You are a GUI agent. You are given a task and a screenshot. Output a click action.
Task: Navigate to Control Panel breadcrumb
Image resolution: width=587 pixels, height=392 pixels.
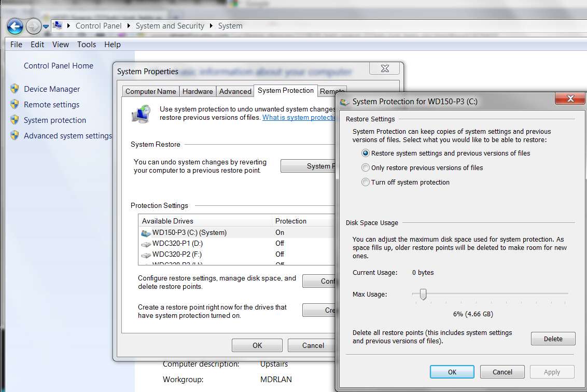pos(99,26)
